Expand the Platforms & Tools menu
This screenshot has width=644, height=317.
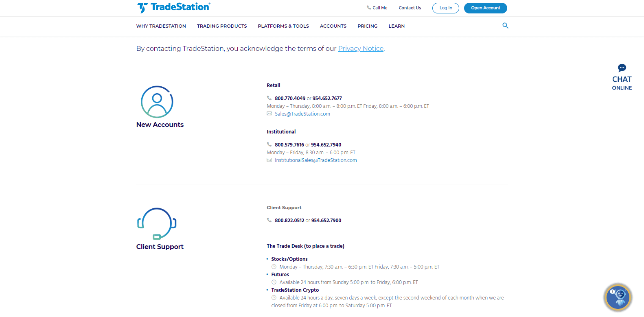[x=283, y=26]
